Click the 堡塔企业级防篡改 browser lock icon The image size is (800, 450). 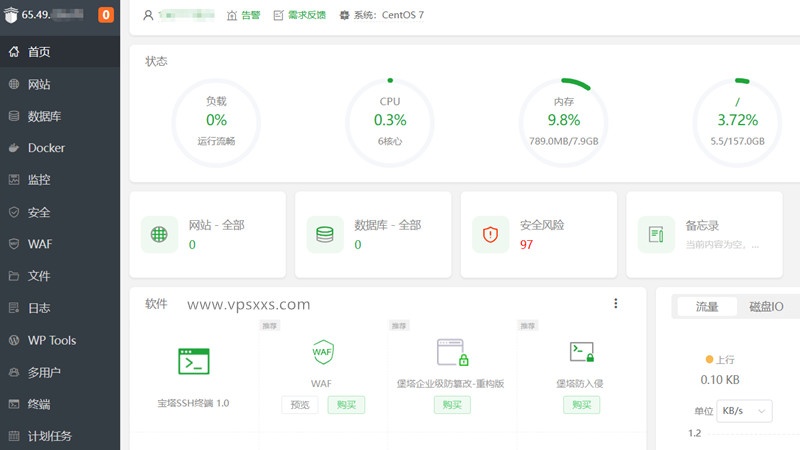(x=453, y=352)
